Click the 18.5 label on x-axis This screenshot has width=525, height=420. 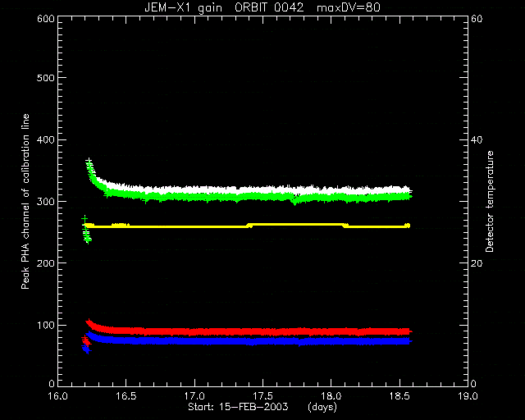(399, 396)
